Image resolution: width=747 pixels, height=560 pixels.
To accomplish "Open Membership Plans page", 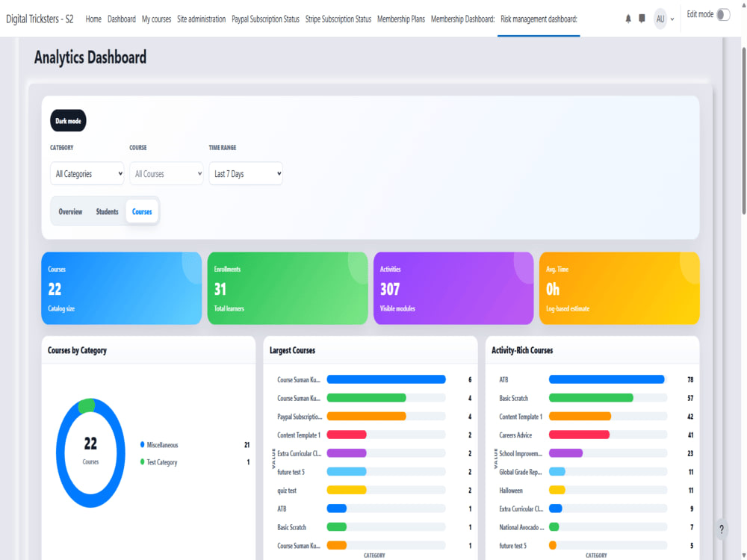I will pyautogui.click(x=401, y=19).
